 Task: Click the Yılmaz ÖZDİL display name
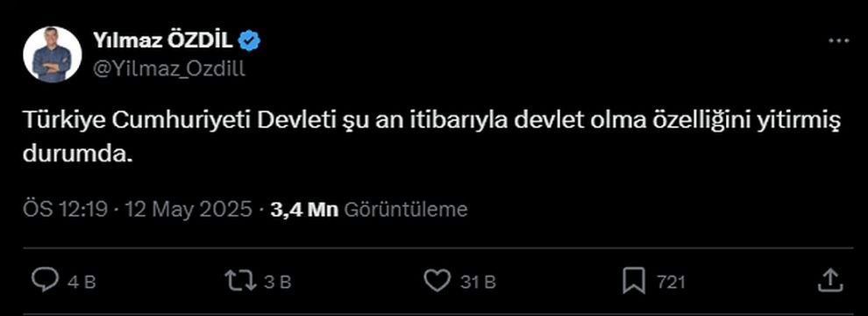coord(163,40)
